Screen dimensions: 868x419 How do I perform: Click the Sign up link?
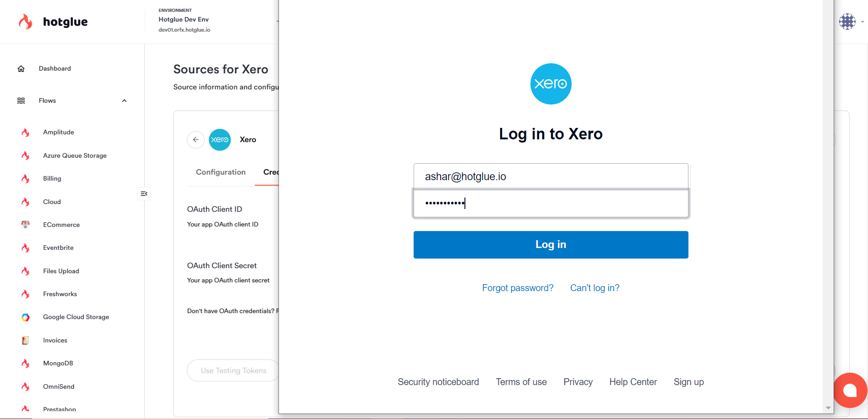pyautogui.click(x=689, y=382)
